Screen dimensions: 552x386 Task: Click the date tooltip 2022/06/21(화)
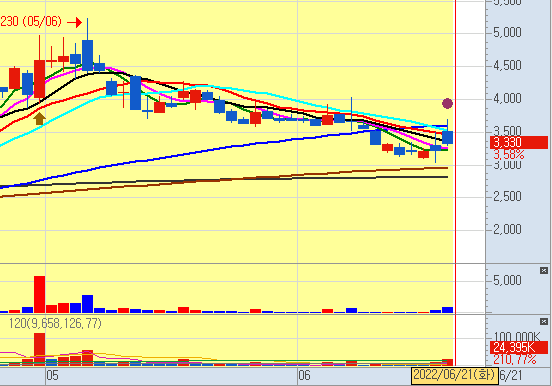(454, 375)
